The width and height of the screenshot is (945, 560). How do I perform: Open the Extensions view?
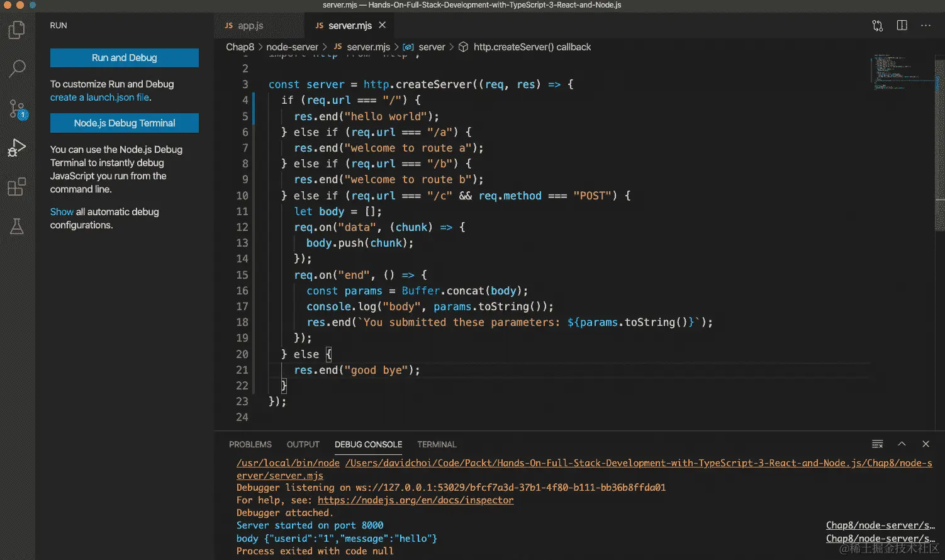coord(16,187)
